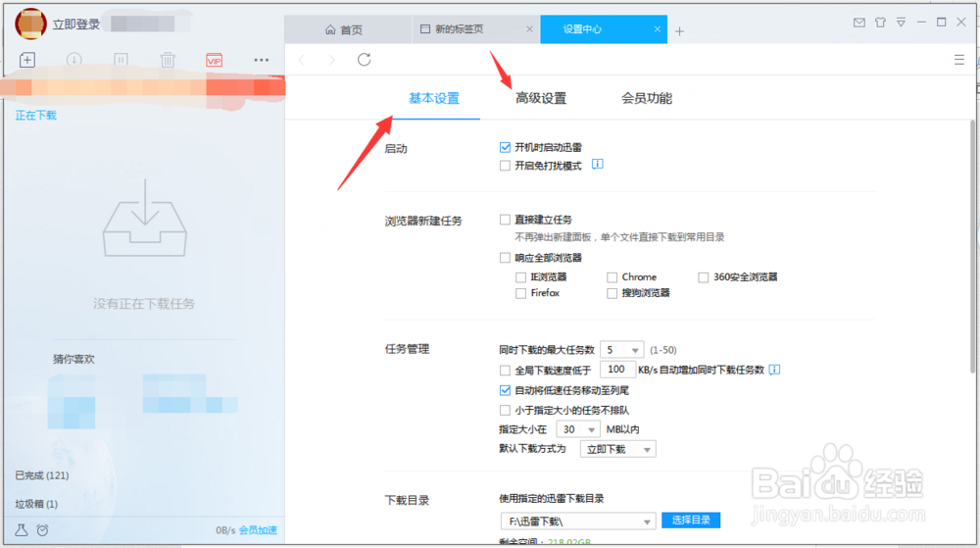The width and height of the screenshot is (980, 548).
Task: Click the flask lab icon at bottom left
Action: pos(22,530)
